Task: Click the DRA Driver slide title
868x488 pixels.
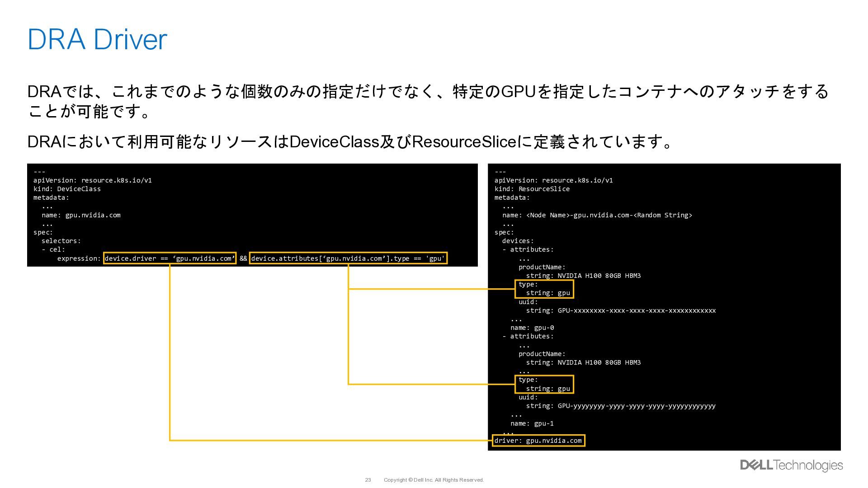Action: coord(97,39)
